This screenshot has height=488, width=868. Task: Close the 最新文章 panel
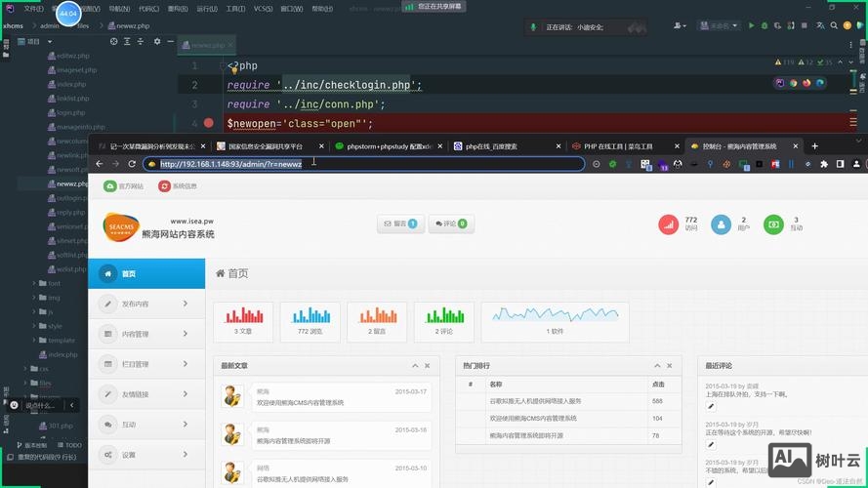[428, 366]
